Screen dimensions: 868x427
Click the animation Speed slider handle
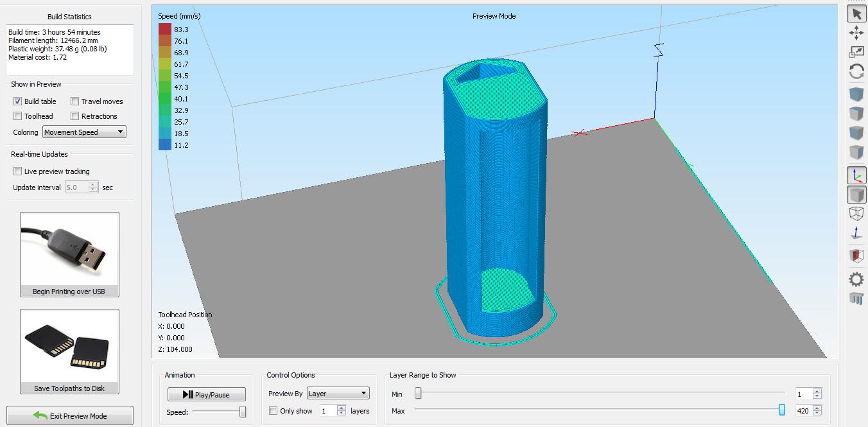(243, 412)
